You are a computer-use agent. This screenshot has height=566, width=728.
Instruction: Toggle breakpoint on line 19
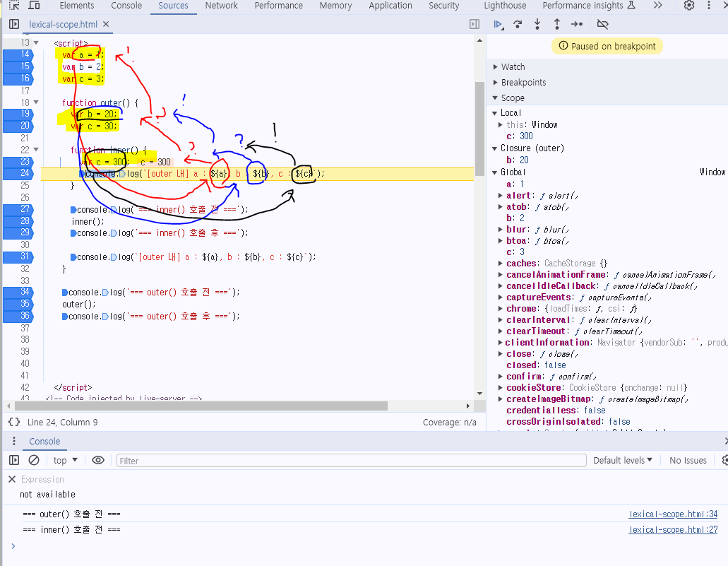click(18, 114)
